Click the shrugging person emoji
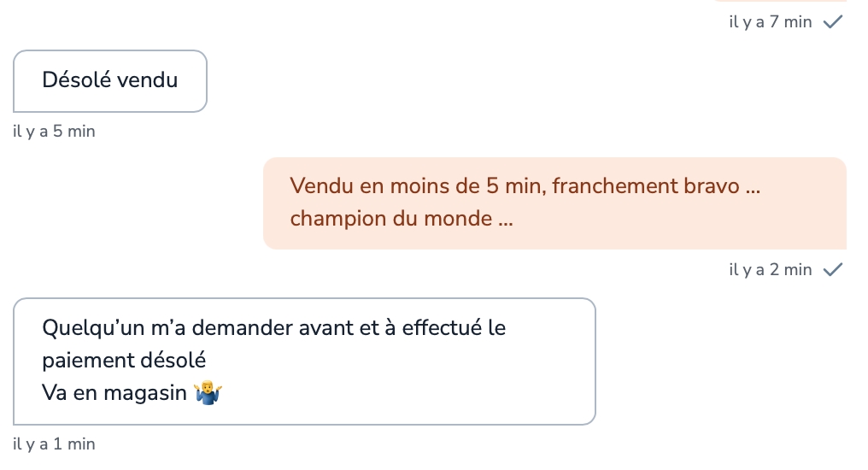Viewport: 868px width, 470px height. tap(209, 394)
